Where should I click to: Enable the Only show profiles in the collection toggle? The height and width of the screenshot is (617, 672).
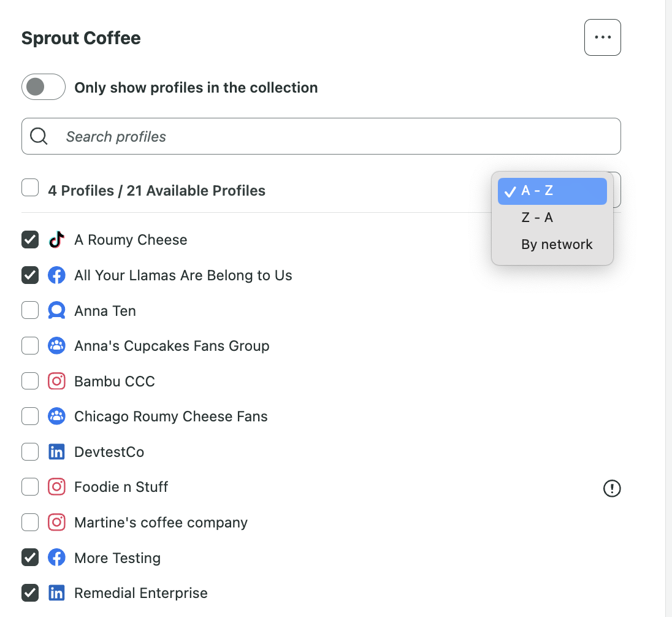coord(43,86)
